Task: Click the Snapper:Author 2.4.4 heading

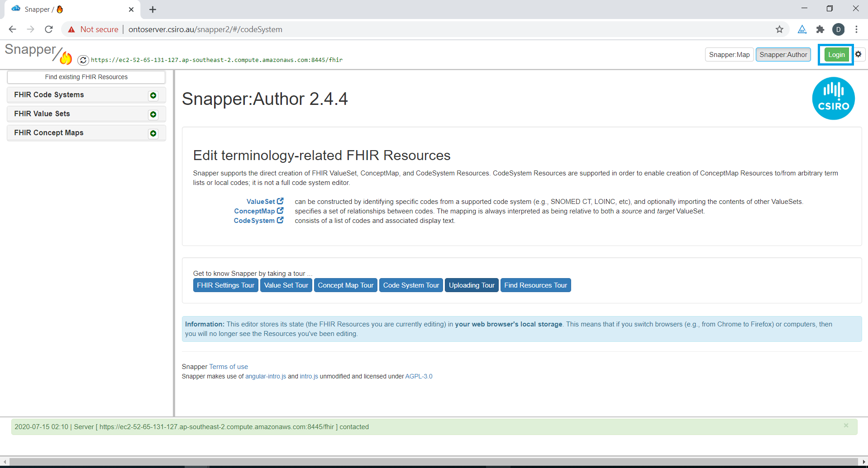Action: 265,99
